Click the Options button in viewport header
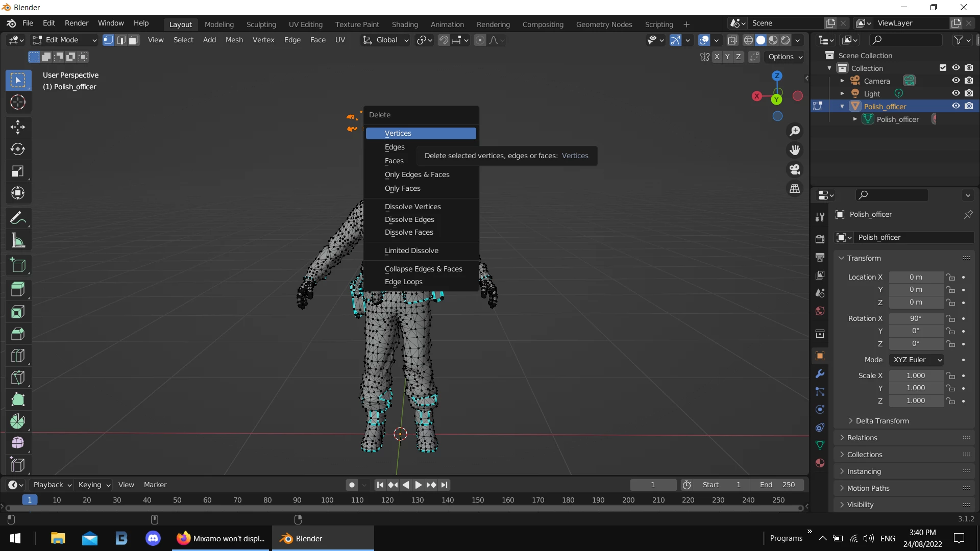The width and height of the screenshot is (980, 551). (785, 57)
